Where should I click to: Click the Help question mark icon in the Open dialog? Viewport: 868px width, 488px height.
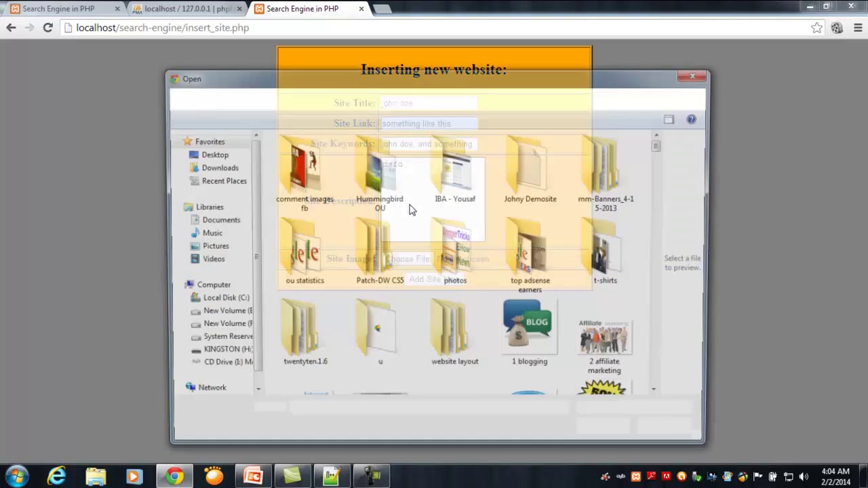pos(691,119)
